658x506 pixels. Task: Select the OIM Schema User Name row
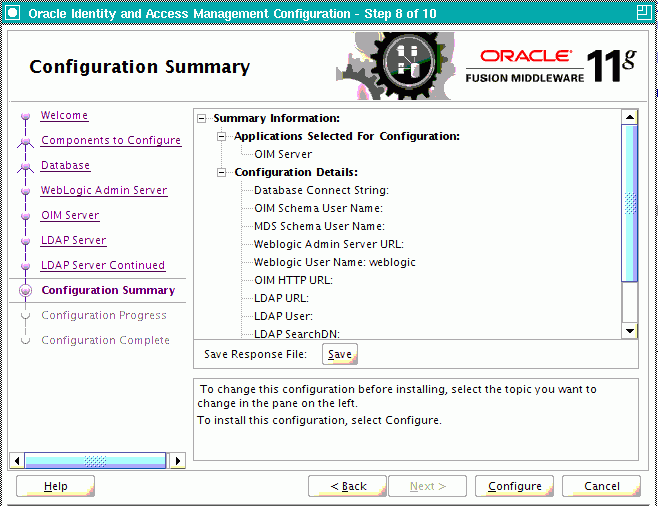point(319,209)
